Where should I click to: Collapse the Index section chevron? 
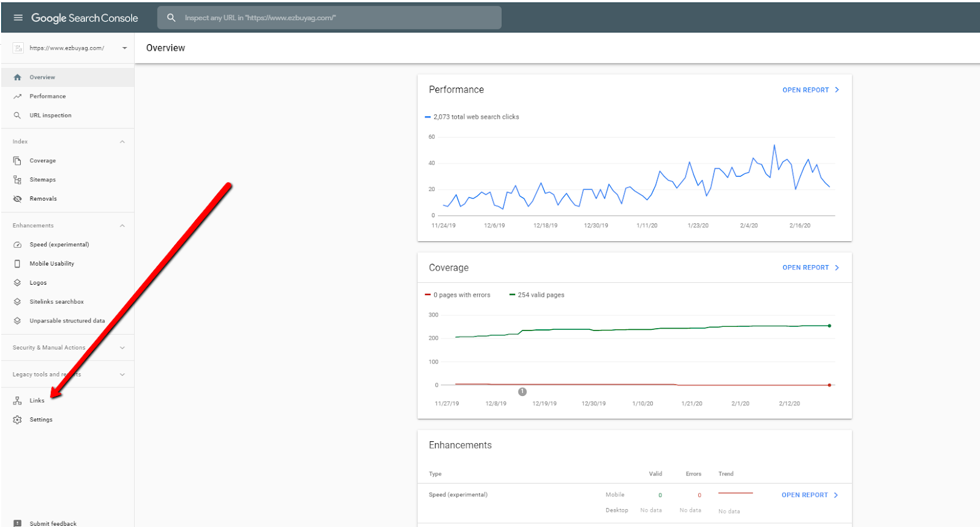pyautogui.click(x=123, y=141)
